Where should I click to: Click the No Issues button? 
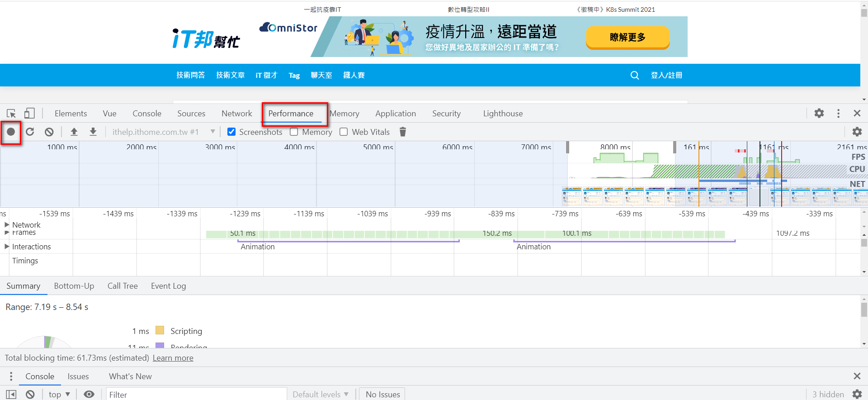pos(382,395)
